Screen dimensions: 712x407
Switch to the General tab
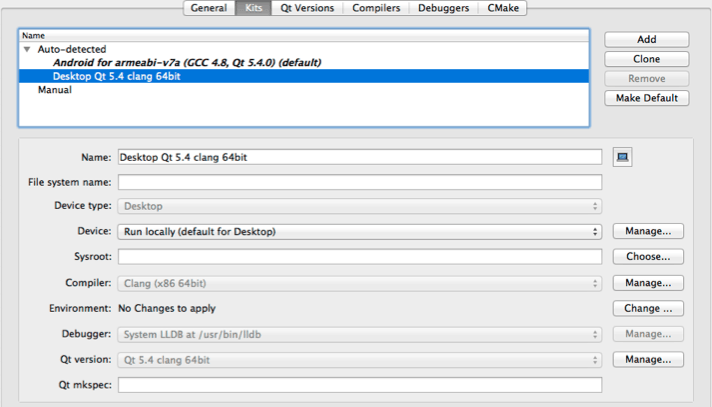click(x=209, y=8)
